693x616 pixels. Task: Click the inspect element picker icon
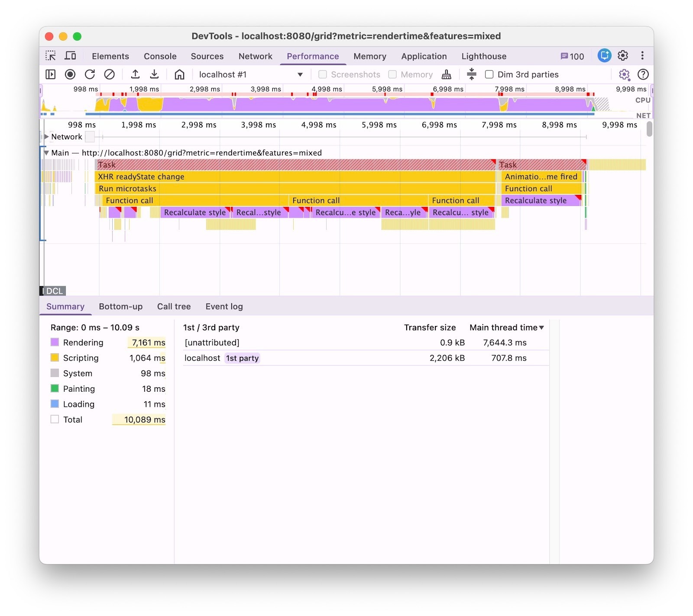tap(51, 56)
